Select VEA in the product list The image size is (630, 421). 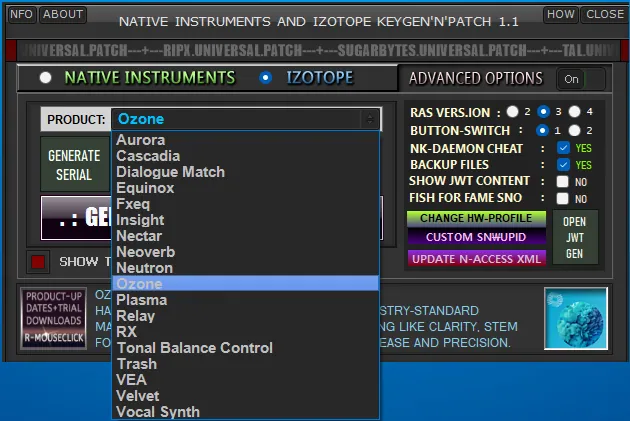[245, 380]
